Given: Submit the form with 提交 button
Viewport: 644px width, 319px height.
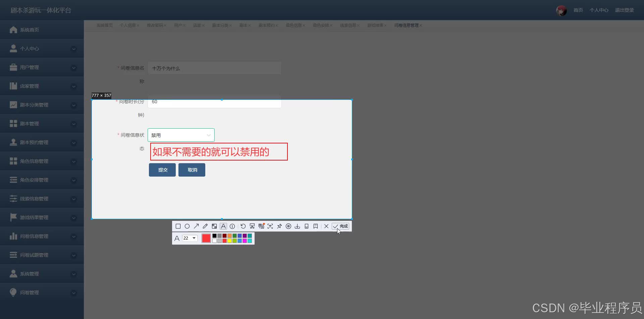Looking at the screenshot, I should click(162, 170).
